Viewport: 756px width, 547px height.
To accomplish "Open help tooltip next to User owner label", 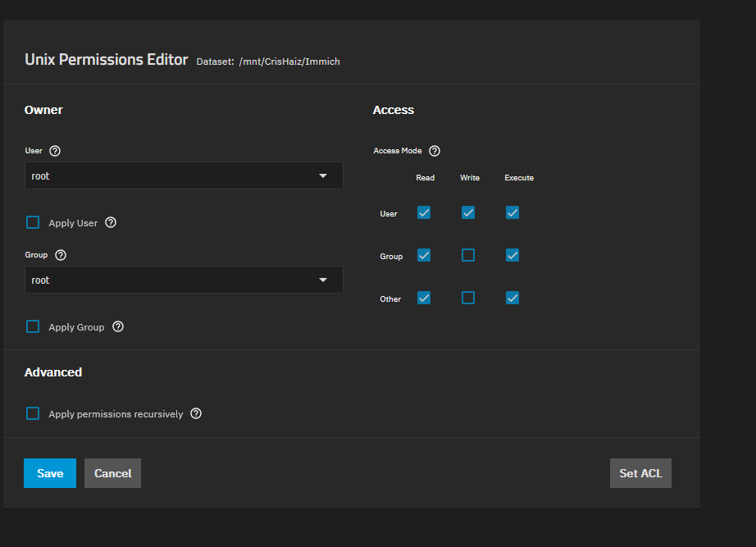I will coord(55,151).
